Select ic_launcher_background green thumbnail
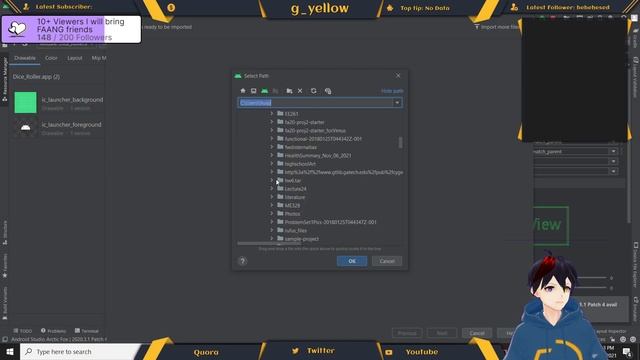This screenshot has width=640, height=360. coord(25,102)
